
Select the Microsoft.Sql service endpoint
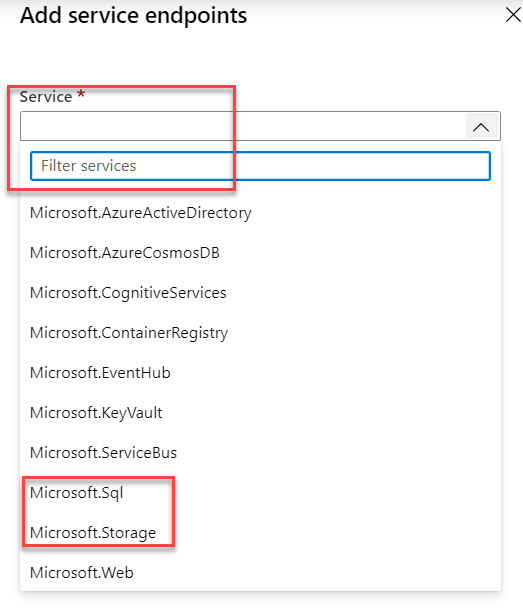coord(260,492)
